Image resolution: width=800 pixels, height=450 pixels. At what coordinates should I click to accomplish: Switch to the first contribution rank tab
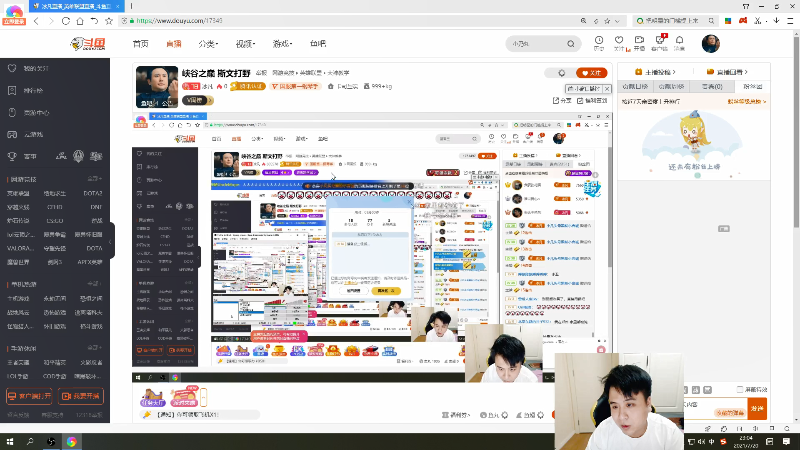click(635, 87)
